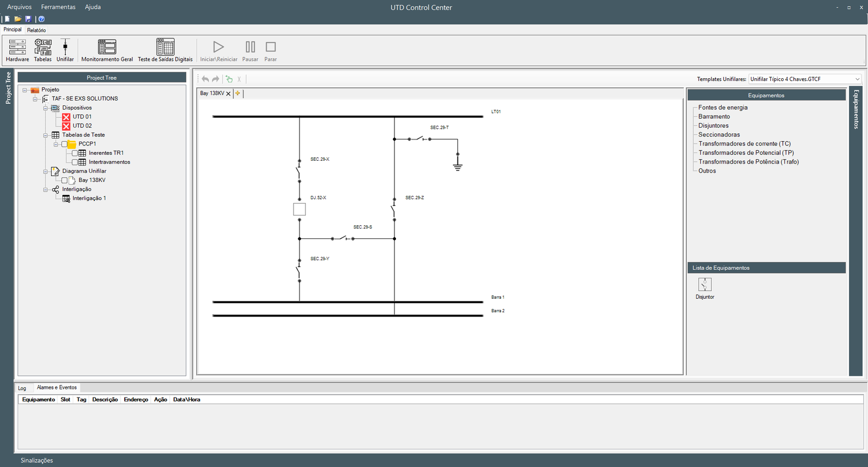The image size is (868, 467).
Task: Click the DJ.52-X breaker square in diagram
Action: pyautogui.click(x=299, y=209)
